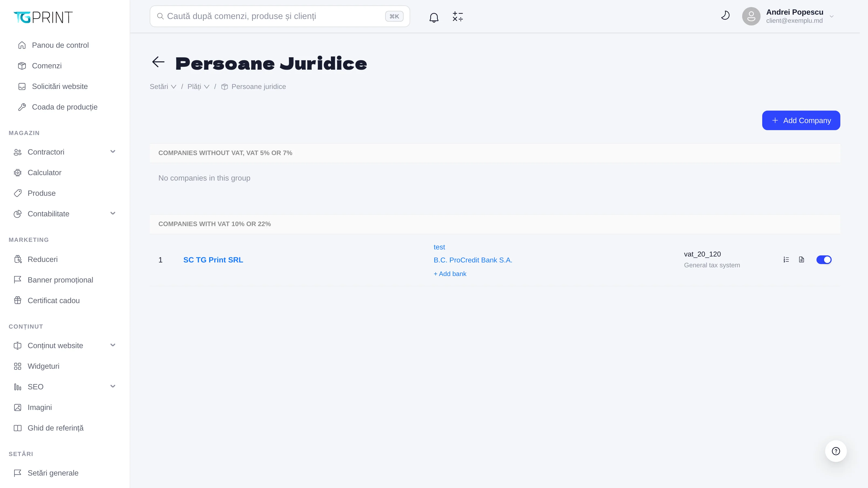Go back using the left arrow
The width and height of the screenshot is (868, 488).
pos(158,62)
